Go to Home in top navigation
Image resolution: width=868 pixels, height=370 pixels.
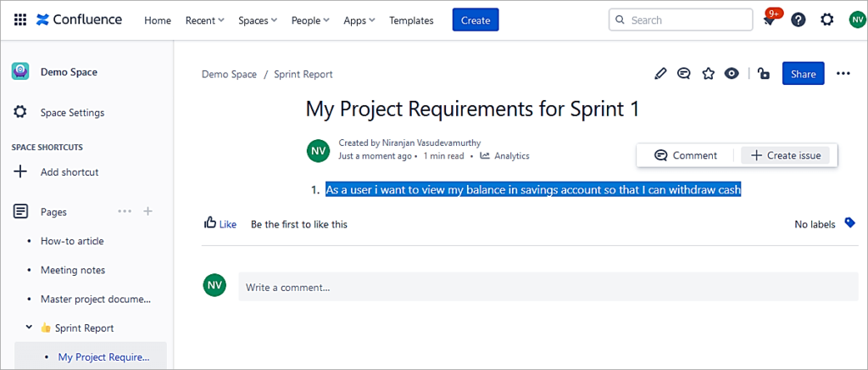coord(158,20)
